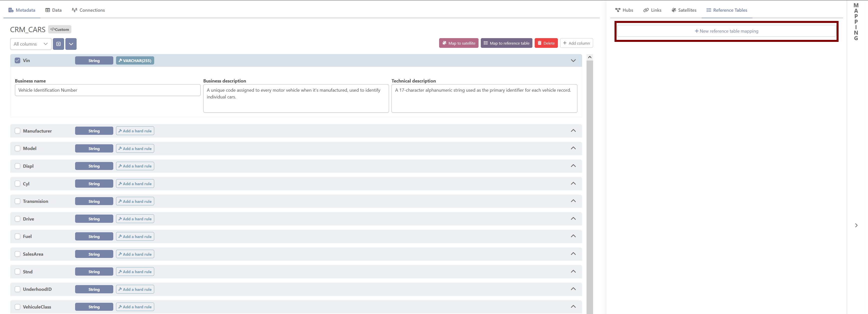Expand the SalesArea row chevron
868x314 pixels.
[x=573, y=254]
